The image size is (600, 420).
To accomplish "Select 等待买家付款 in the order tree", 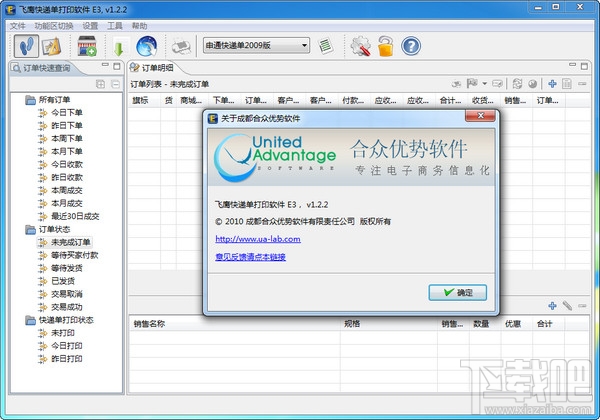I will [x=75, y=255].
